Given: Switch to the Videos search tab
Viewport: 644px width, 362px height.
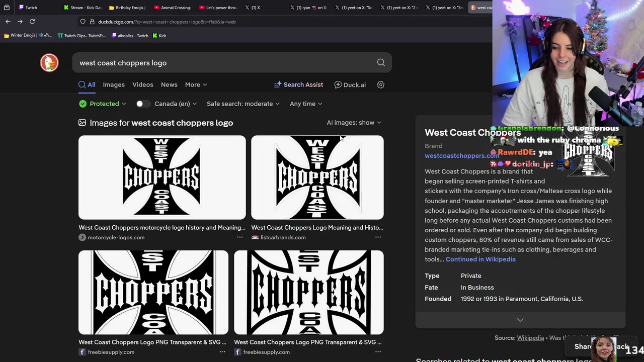Looking at the screenshot, I should tap(143, 84).
